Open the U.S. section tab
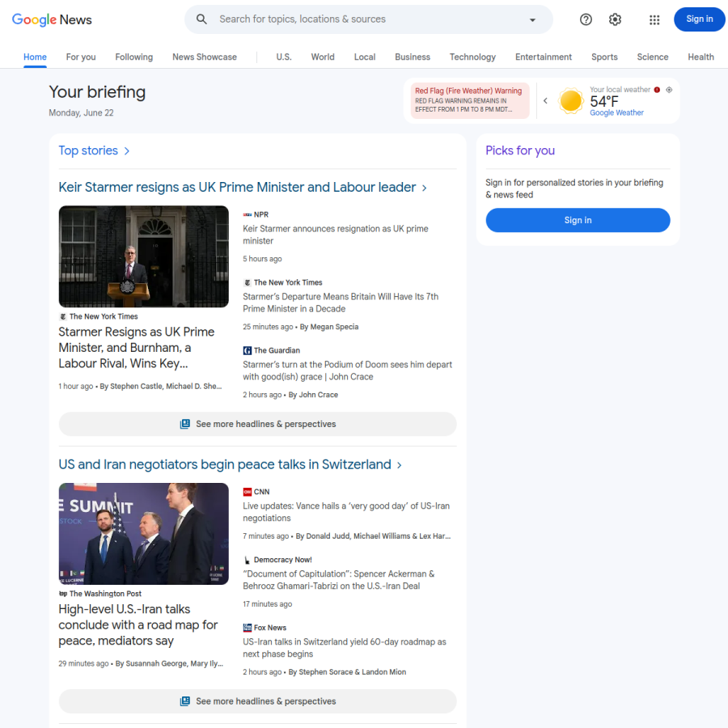 [x=284, y=57]
